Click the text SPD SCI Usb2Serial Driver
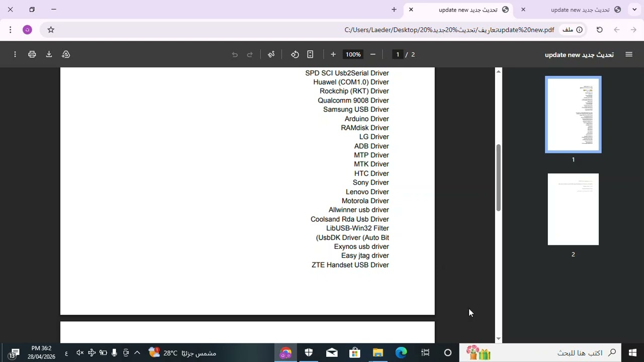 point(347,73)
